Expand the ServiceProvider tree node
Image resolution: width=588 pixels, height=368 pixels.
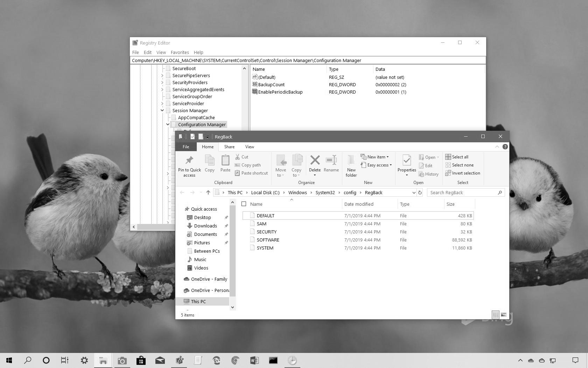162,104
